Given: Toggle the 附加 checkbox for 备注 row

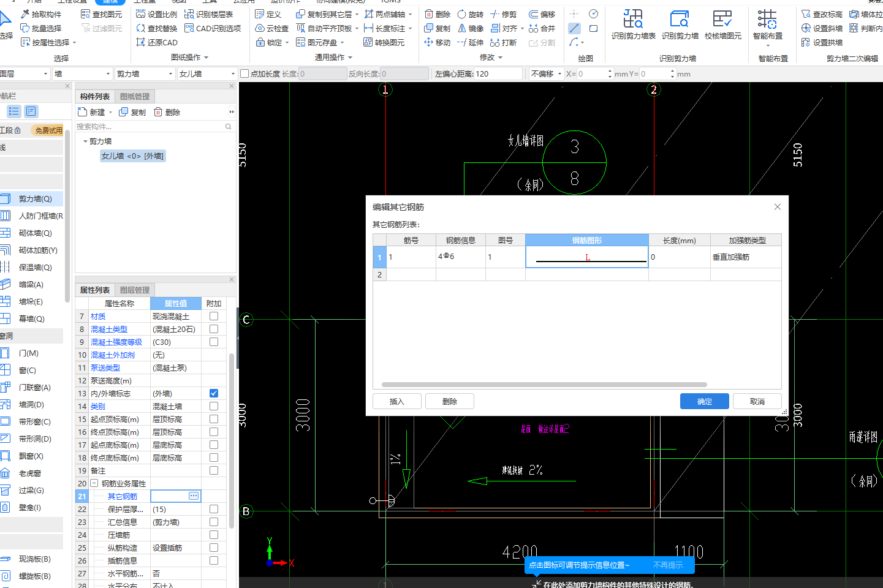Looking at the screenshot, I should [214, 470].
